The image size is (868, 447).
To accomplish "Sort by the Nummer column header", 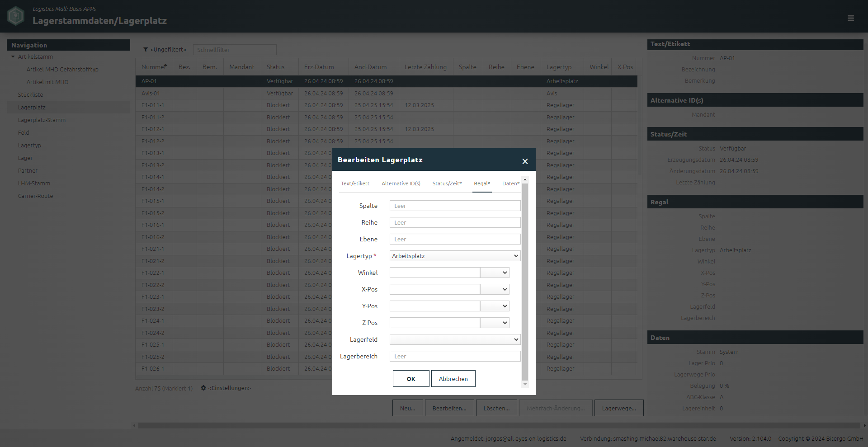I will click(x=154, y=67).
